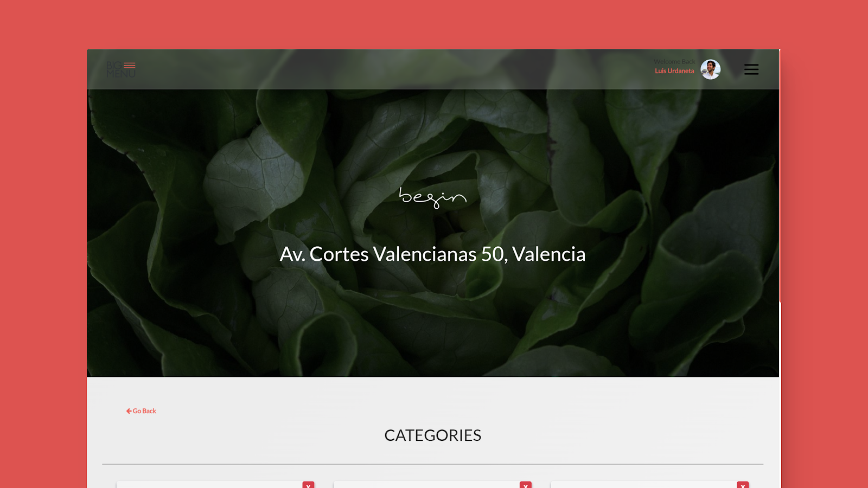This screenshot has height=488, width=868.
Task: Remove the third category card using its X
Action: 743,485
